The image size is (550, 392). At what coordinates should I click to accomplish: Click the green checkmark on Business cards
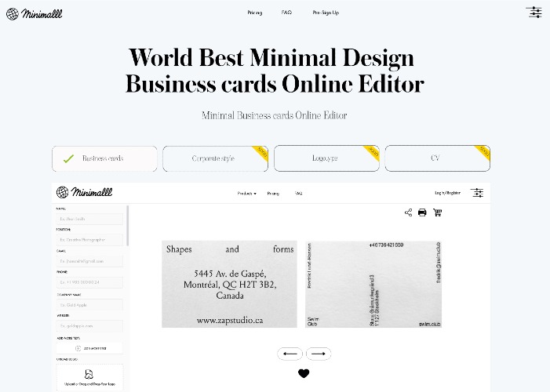68,159
